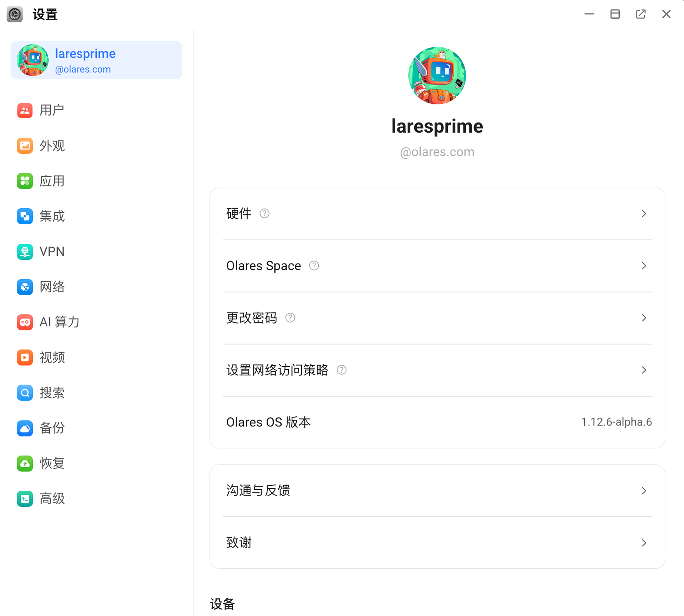Open the 搜索 settings section
Screen dimensions: 684x616
pyautogui.click(x=96, y=393)
